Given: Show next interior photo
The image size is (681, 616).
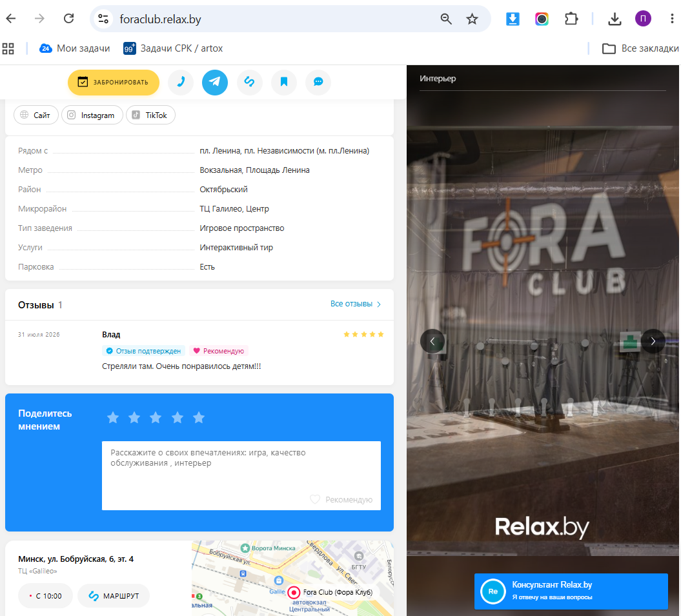Looking at the screenshot, I should point(653,341).
